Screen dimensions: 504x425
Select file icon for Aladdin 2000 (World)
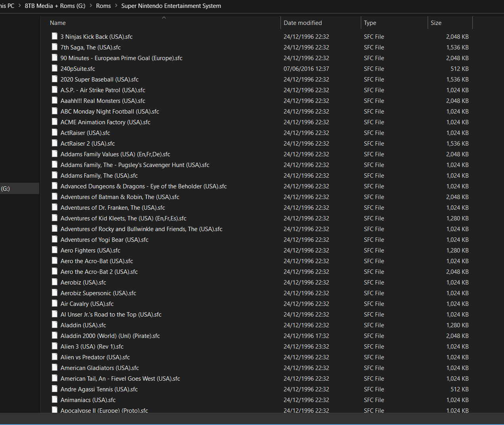55,336
